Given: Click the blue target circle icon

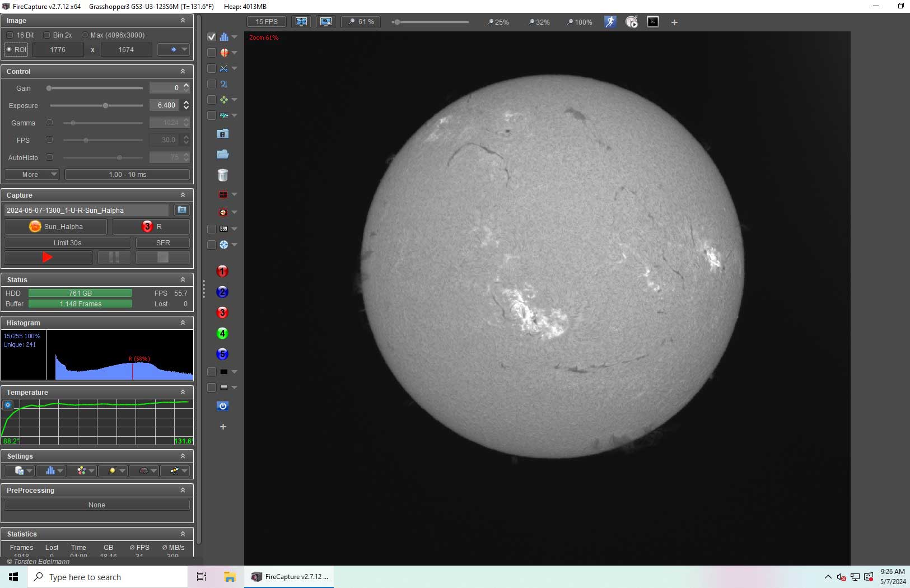Looking at the screenshot, I should click(224, 245).
